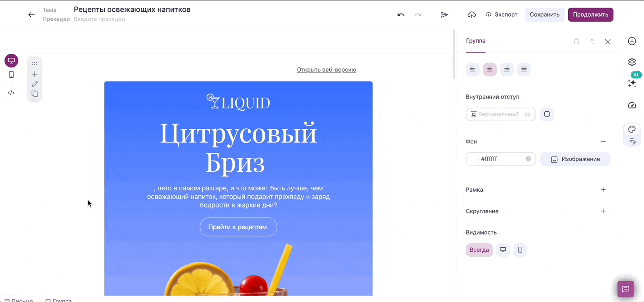Click the Продолжить button

[x=590, y=14]
